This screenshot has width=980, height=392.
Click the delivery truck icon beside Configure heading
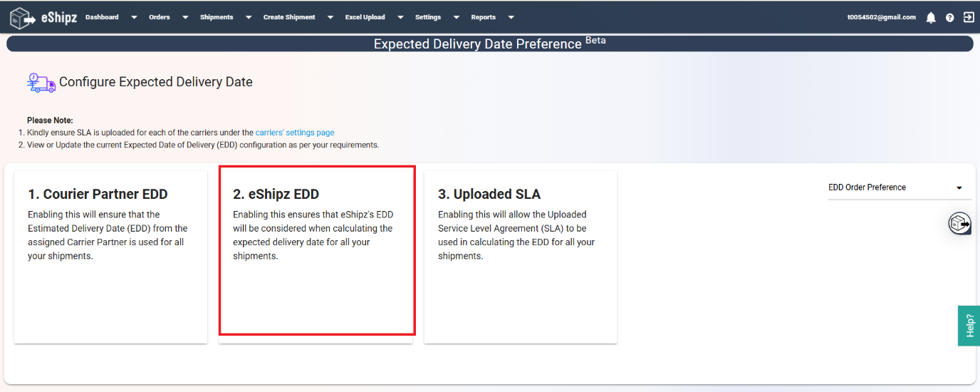(x=41, y=82)
